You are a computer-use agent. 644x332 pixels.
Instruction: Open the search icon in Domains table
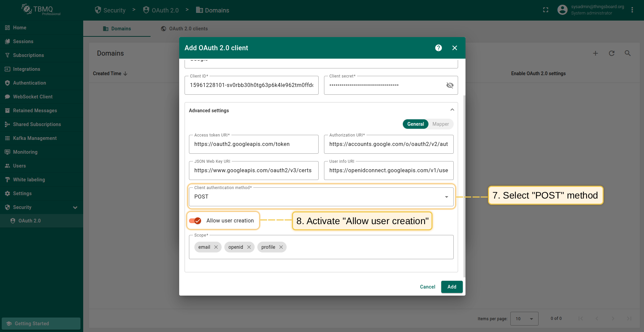627,53
